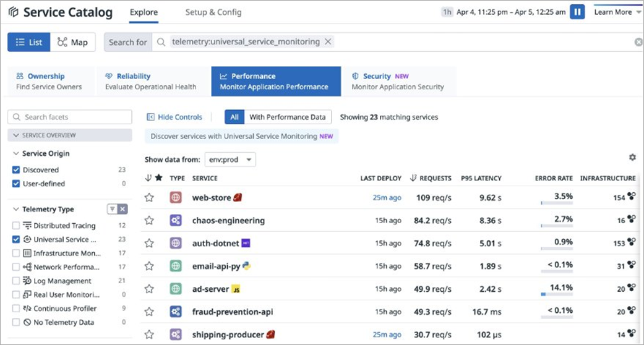Viewport: 644px width, 345px height.
Task: Open the Reliability tab
Action: tap(150, 81)
